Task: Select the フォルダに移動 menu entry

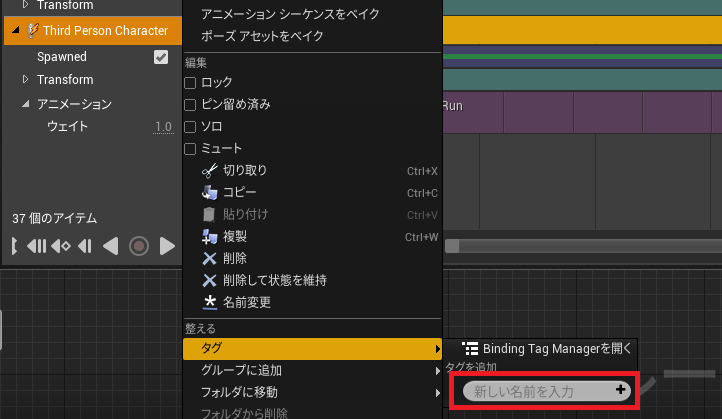Action: [312, 393]
